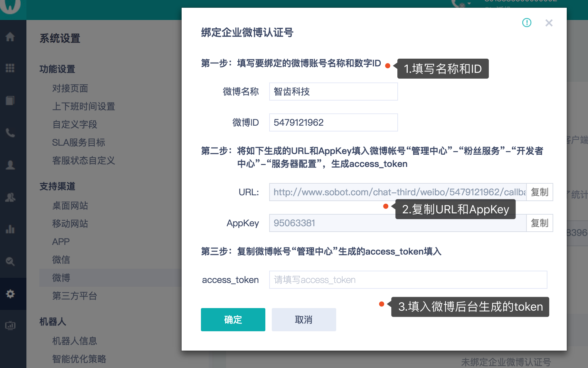Open 自定义字段 menu item

(x=75, y=124)
